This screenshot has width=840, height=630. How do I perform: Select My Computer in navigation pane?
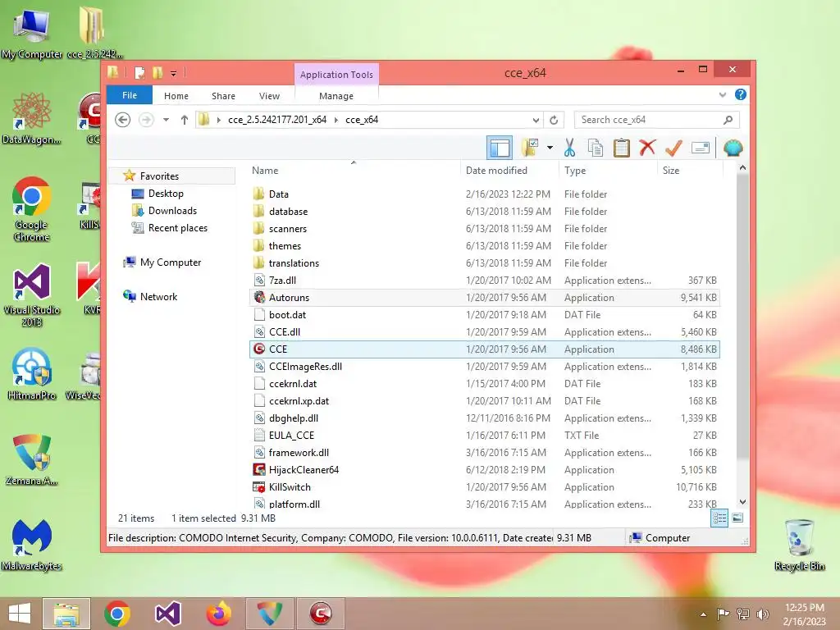click(x=171, y=262)
